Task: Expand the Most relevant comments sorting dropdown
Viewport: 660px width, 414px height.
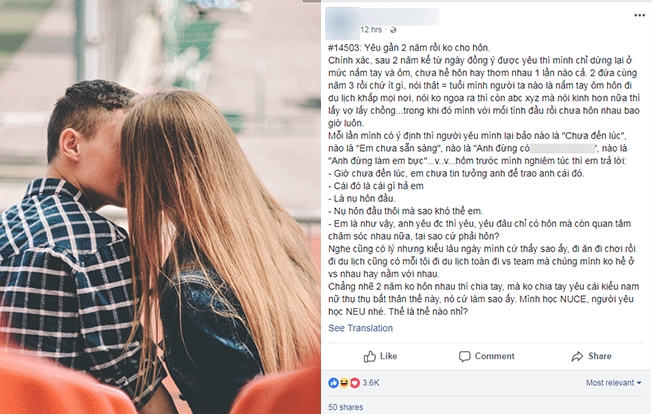Action: coord(614,383)
